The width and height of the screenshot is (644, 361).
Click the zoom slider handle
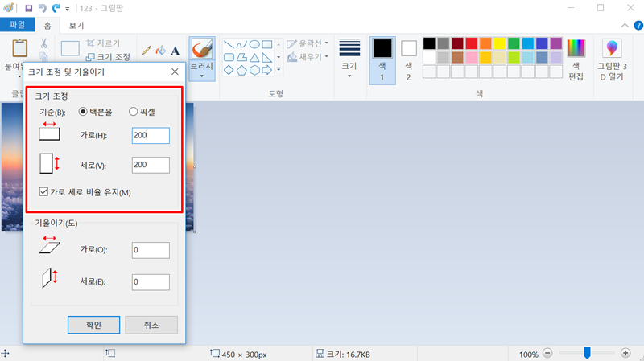point(588,353)
